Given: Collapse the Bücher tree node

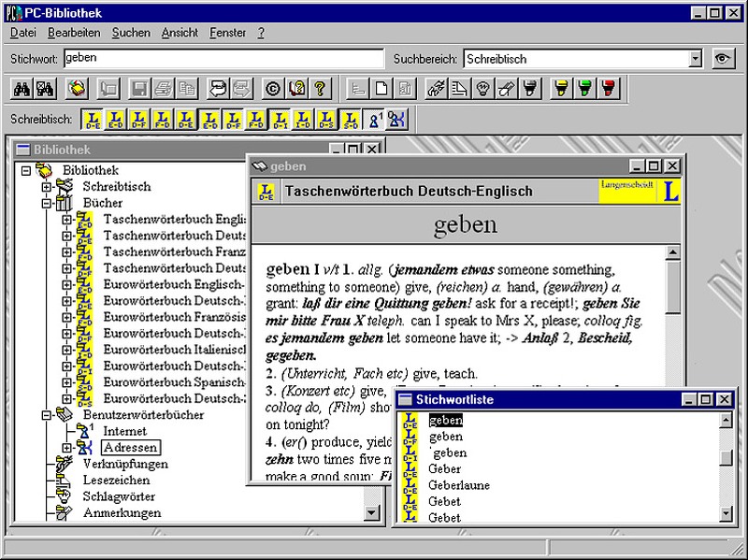Looking at the screenshot, I should click(x=46, y=203).
